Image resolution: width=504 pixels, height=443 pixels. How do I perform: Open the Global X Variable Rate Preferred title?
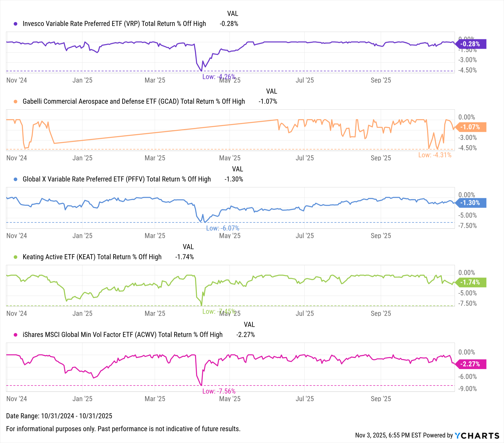(x=117, y=179)
